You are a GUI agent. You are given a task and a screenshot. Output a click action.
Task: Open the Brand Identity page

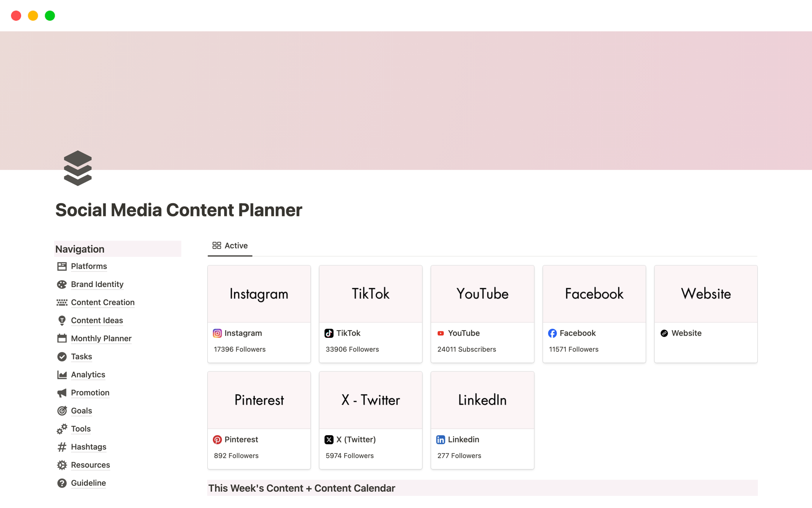[x=97, y=284]
